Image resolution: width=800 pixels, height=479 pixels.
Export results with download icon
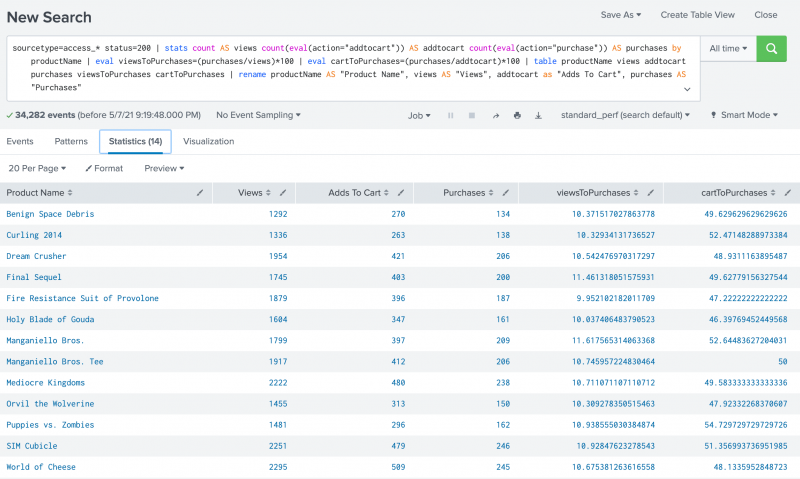point(538,115)
